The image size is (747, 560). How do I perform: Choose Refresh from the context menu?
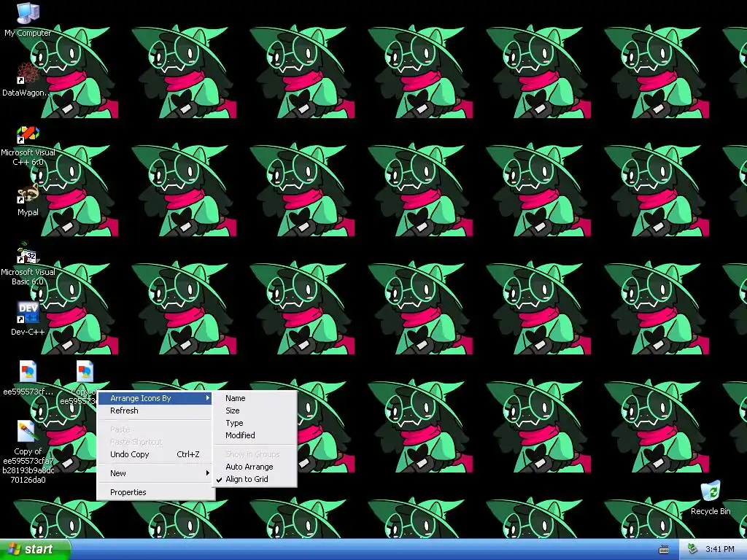[x=155, y=411]
